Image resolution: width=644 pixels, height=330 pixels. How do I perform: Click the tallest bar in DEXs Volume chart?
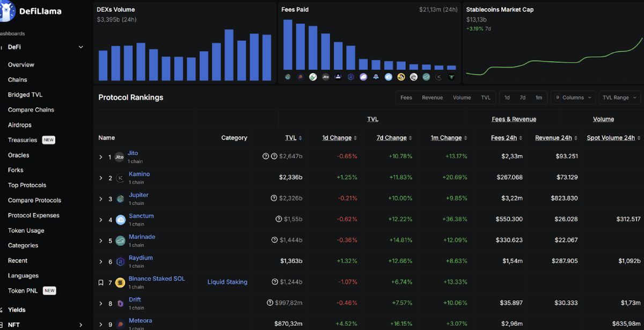pyautogui.click(x=229, y=55)
